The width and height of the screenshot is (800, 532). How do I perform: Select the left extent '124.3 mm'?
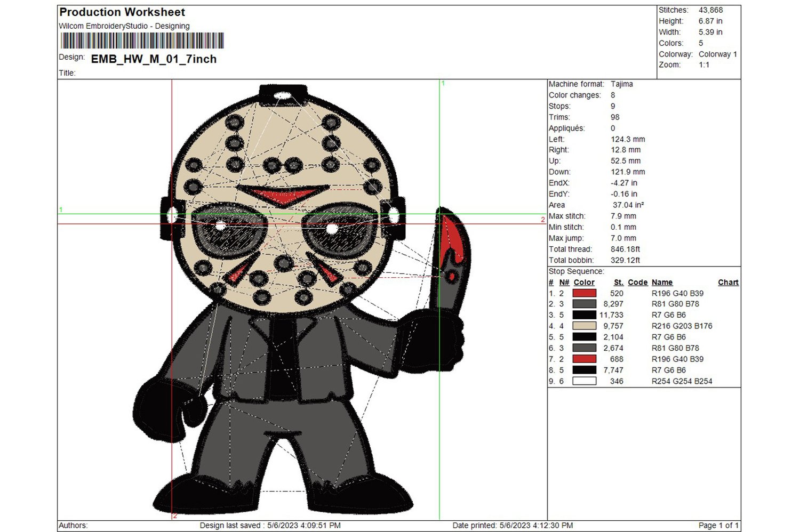pos(628,139)
